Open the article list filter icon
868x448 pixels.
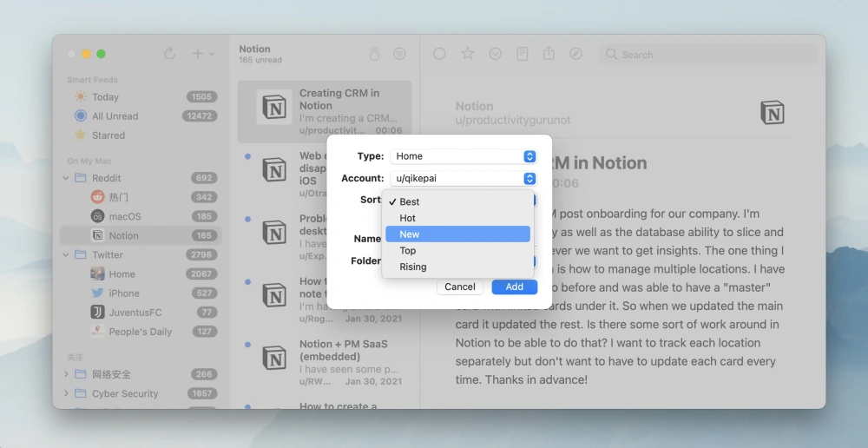[x=399, y=54]
